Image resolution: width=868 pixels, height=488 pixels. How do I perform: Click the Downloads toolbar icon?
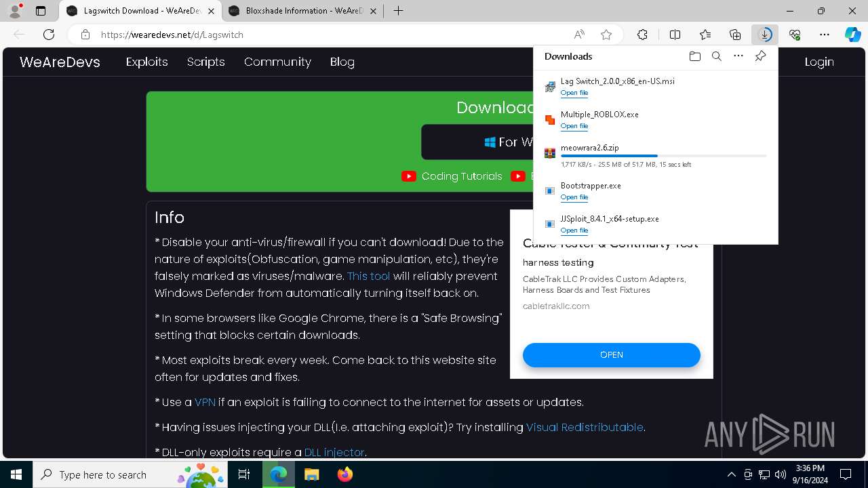tap(765, 35)
